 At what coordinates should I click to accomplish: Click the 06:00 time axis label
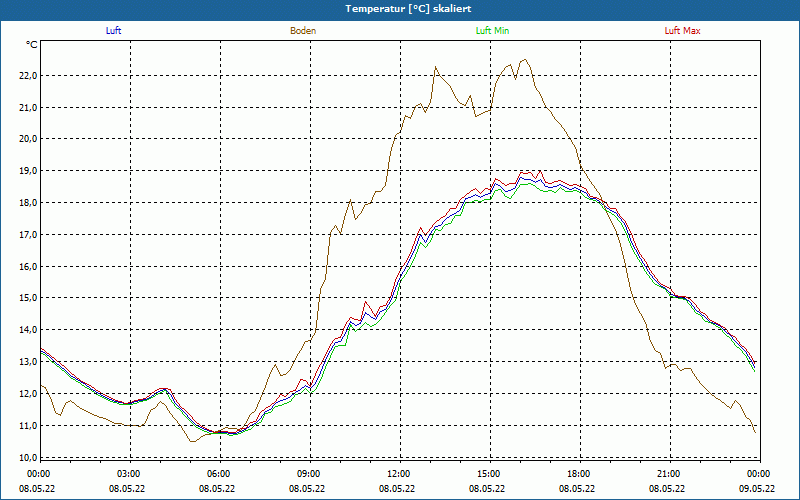click(220, 474)
